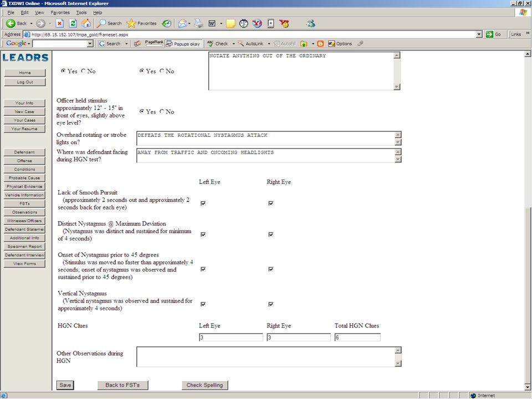Click the Google toolbar logo
532x399 pixels.
point(16,43)
